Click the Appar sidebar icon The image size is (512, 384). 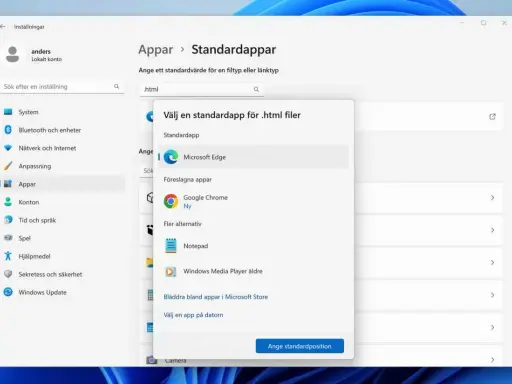[x=8, y=184]
